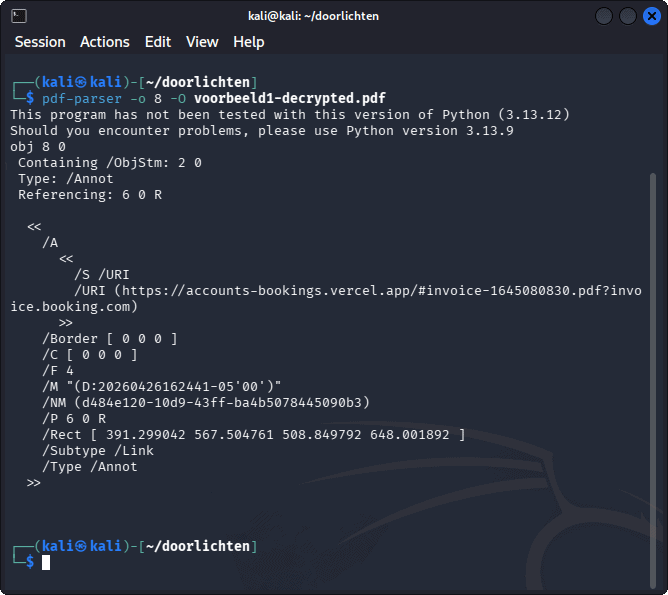Click the '/F 4' line
The image size is (668, 595).
tap(58, 371)
